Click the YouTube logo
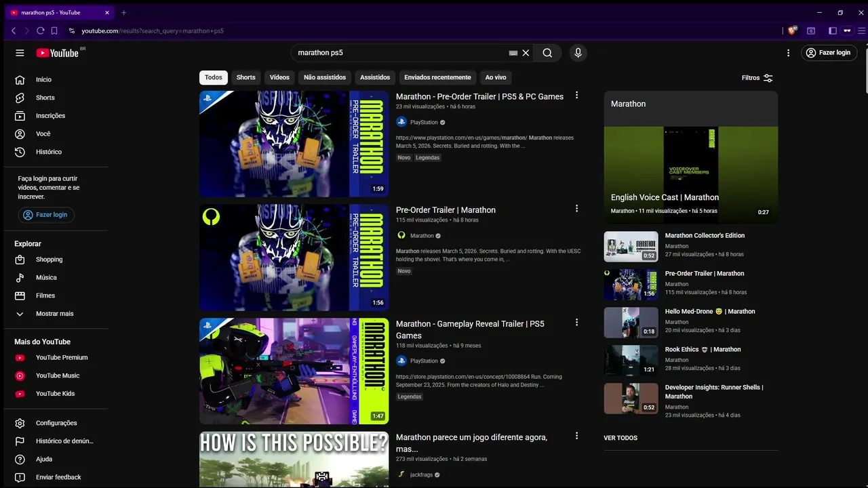 (58, 53)
